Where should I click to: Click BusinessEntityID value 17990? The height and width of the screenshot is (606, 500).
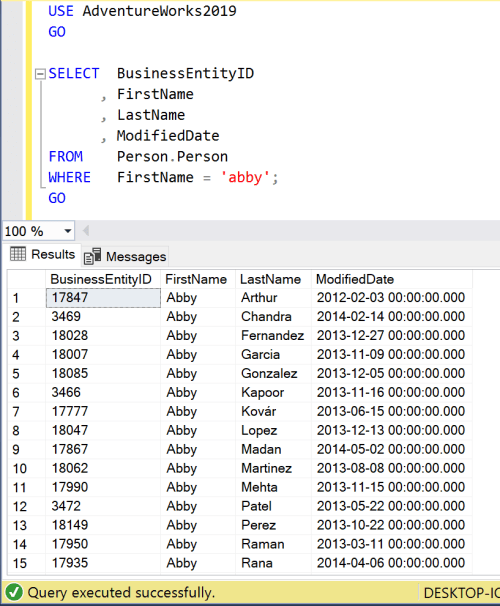pyautogui.click(x=103, y=487)
